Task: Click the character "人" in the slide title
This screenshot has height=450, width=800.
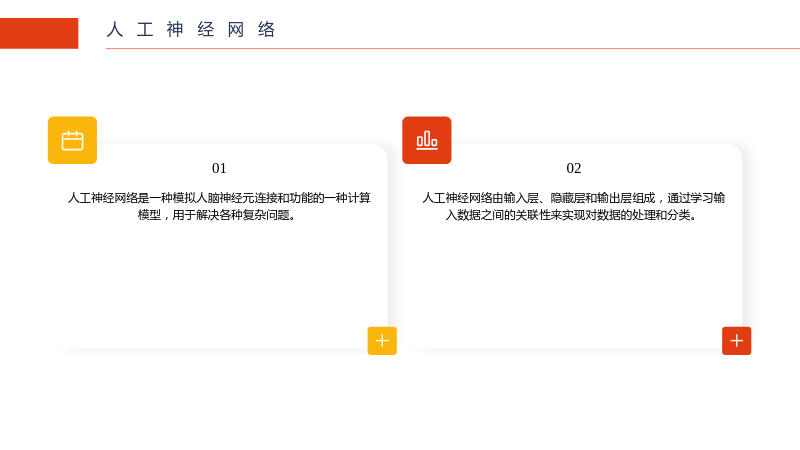Action: pyautogui.click(x=115, y=30)
